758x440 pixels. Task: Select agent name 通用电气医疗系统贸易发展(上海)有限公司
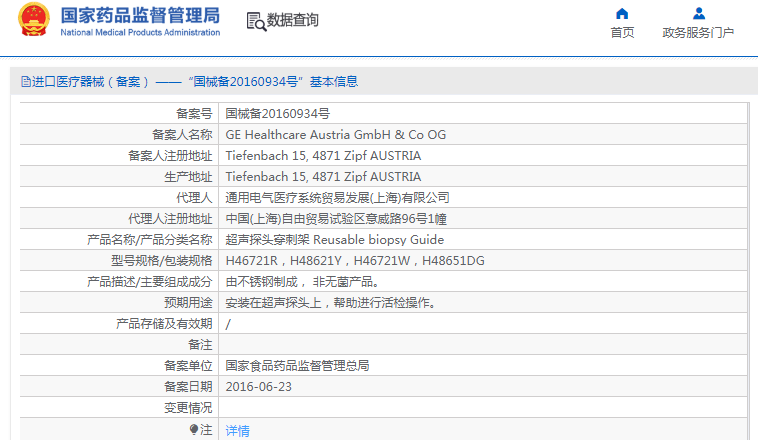pos(337,198)
